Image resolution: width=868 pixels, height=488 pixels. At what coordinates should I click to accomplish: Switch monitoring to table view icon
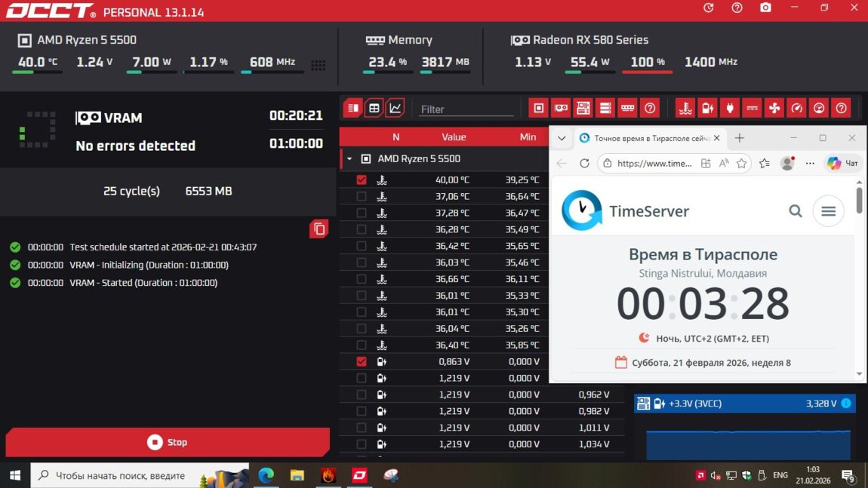pyautogui.click(x=374, y=109)
